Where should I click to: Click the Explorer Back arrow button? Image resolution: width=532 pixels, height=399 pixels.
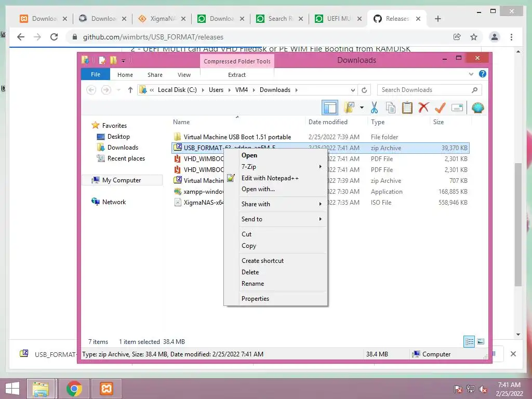(91, 90)
